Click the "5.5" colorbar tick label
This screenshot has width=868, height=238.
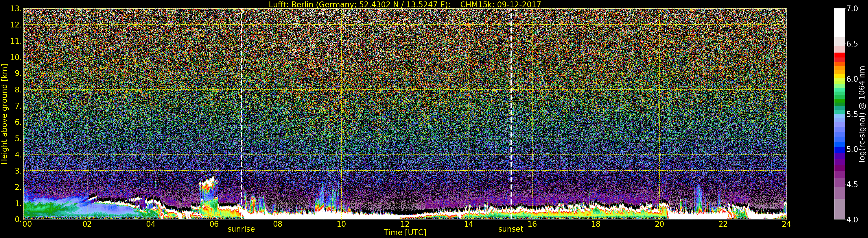pyautogui.click(x=852, y=114)
